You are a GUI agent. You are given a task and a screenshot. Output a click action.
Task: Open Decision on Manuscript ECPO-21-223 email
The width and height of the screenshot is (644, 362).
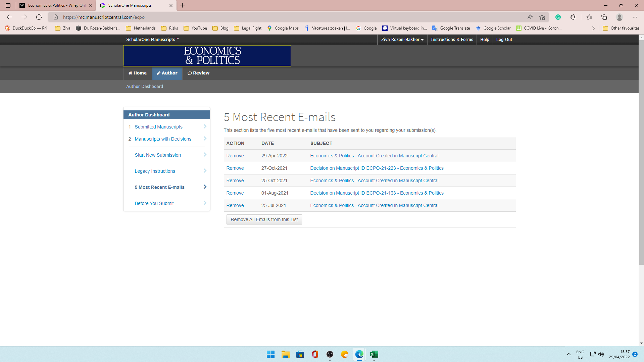click(377, 168)
